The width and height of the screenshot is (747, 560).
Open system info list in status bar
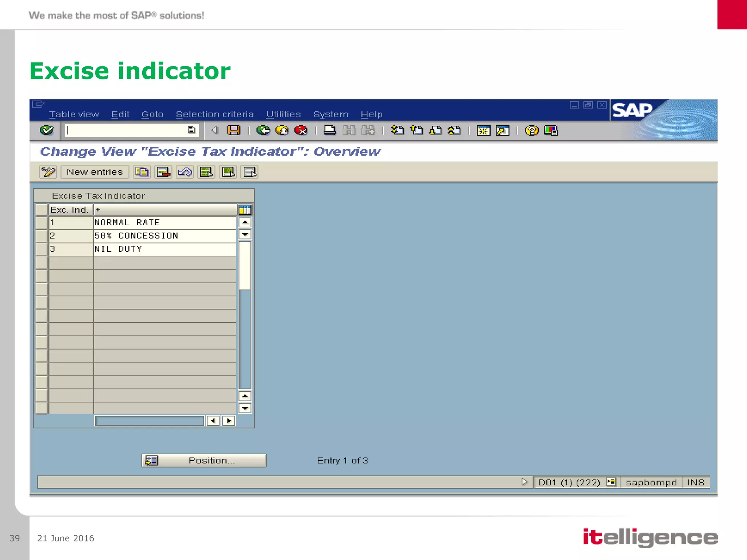click(611, 482)
